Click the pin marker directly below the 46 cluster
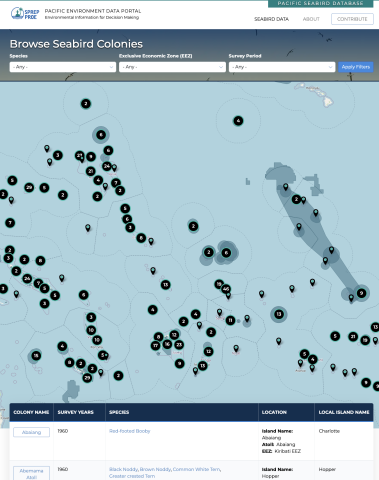Image resolution: width=379 pixels, height=480 pixels. coord(228,295)
